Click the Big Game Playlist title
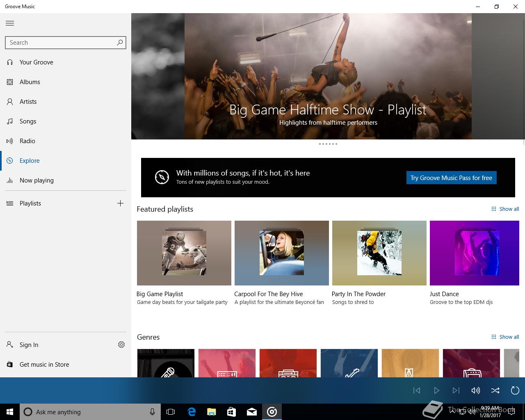Viewport: 525px width, 420px height. pyautogui.click(x=160, y=294)
